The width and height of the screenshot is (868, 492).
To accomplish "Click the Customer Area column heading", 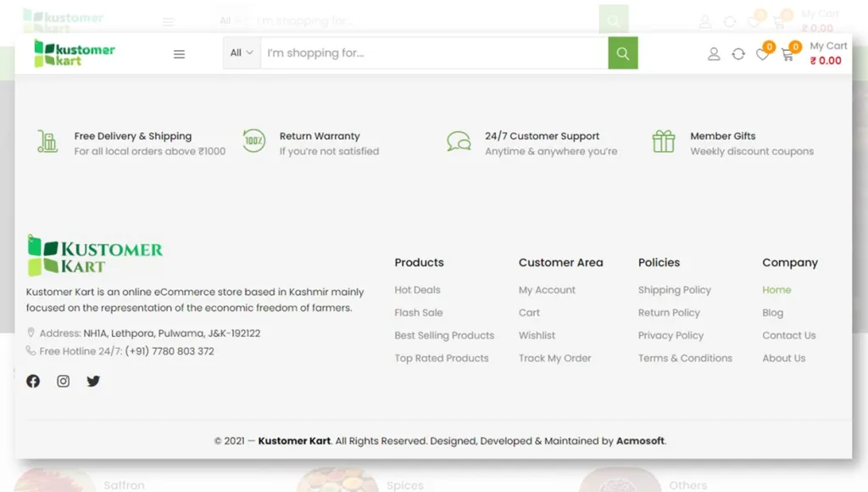I will tap(561, 263).
